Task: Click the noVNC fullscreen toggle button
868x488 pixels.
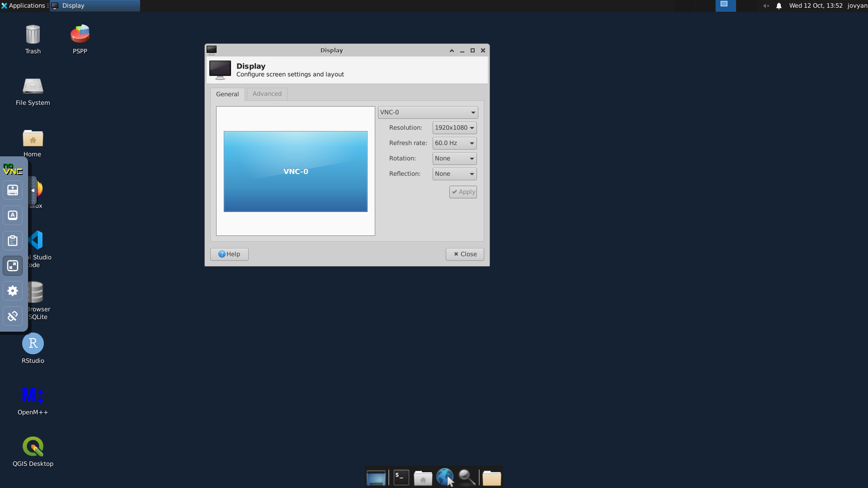Action: coord(13,266)
